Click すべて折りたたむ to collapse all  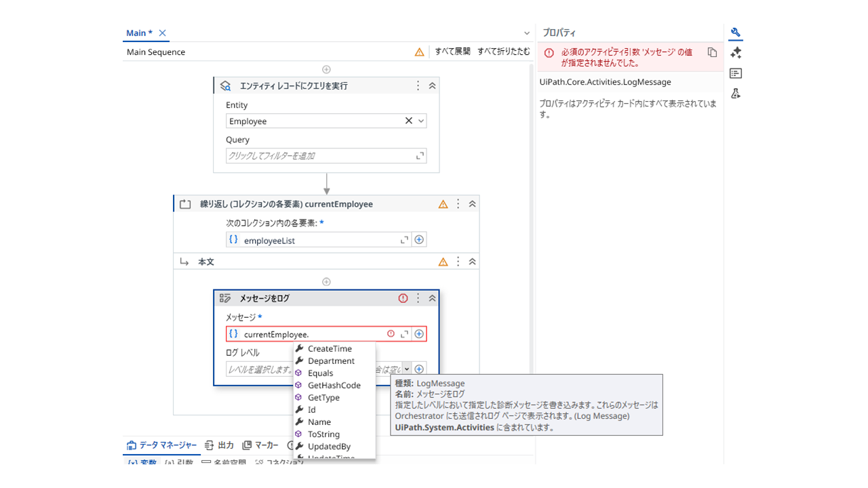pos(503,52)
